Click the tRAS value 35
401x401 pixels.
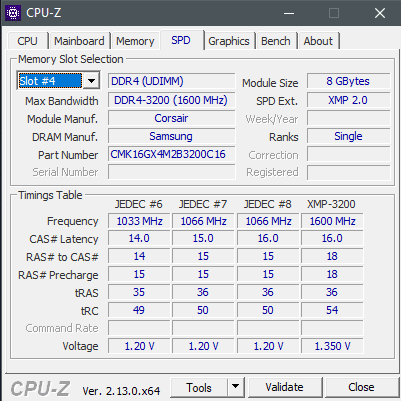tap(139, 292)
